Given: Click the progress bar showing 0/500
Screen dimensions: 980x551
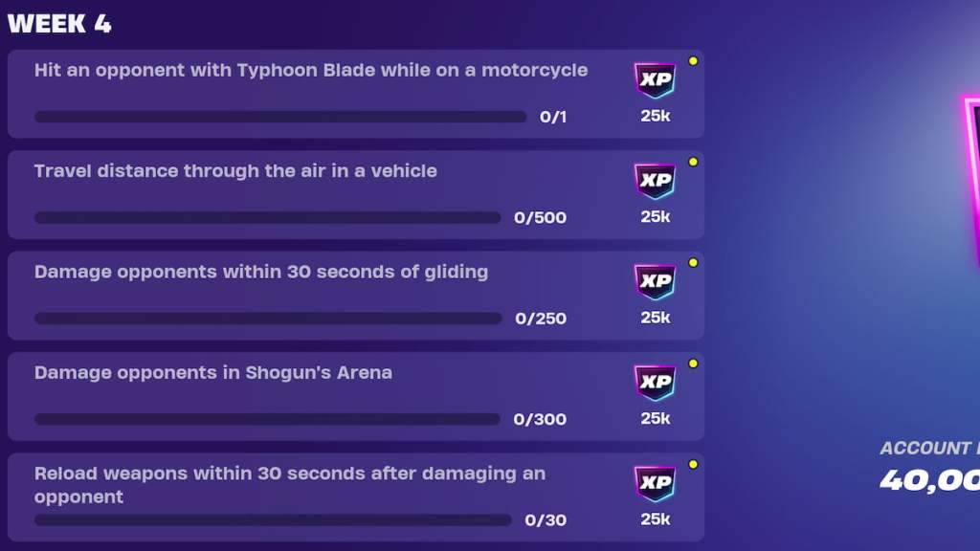Looking at the screenshot, I should point(268,217).
